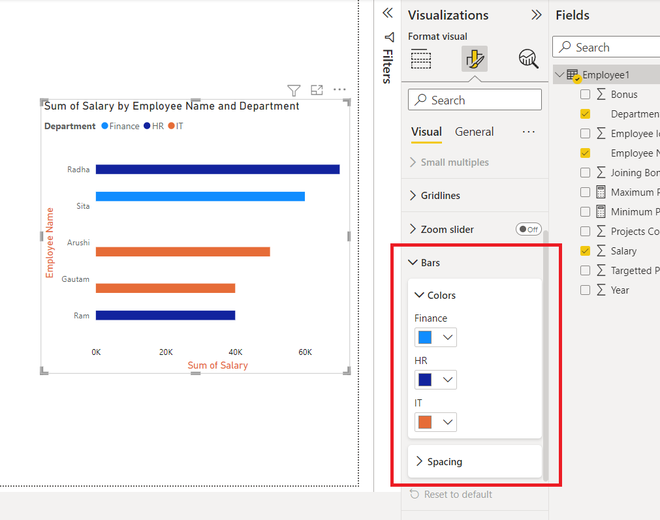Screen dimensions: 660x520
Task: Tick the Joining Bonus field checkbox
Action: pyautogui.click(x=585, y=172)
